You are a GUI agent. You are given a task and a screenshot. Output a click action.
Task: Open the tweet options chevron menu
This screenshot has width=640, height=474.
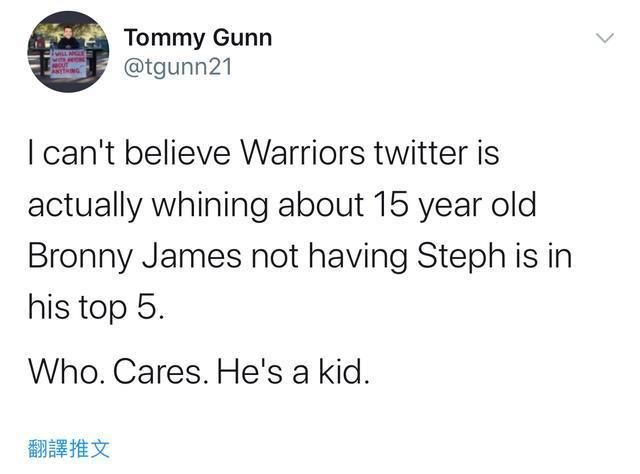click(x=604, y=38)
